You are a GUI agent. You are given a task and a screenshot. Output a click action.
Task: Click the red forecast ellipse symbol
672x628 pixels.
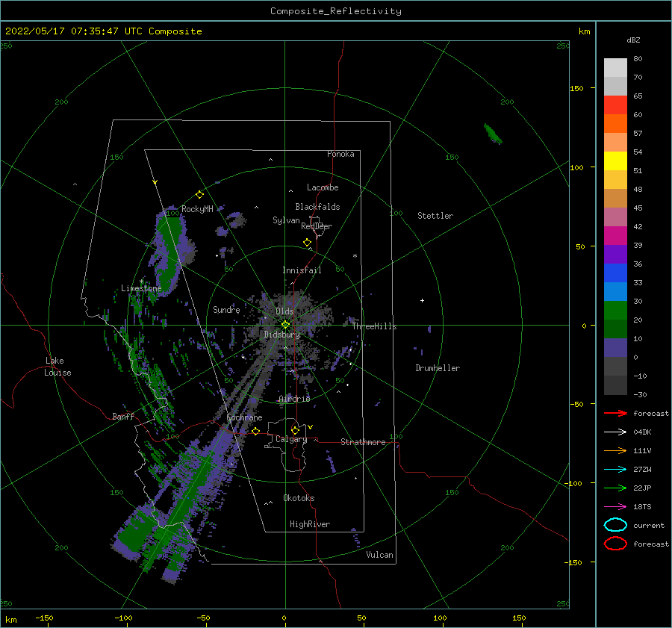tap(615, 544)
